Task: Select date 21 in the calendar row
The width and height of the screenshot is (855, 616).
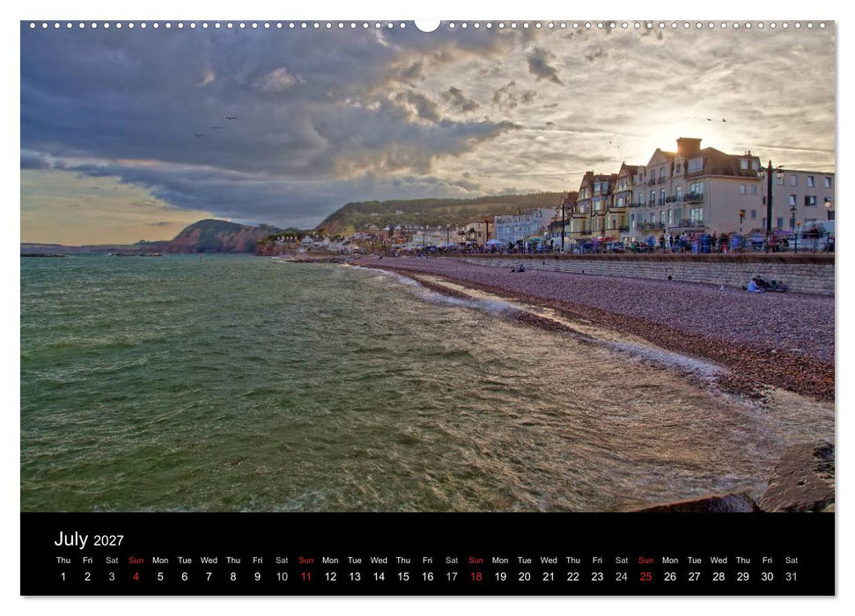Action: [549, 576]
